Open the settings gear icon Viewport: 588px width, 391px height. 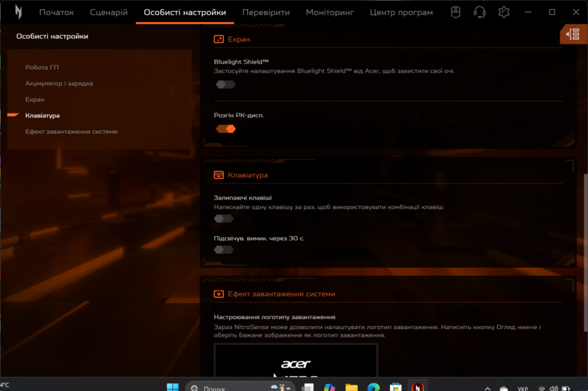tap(503, 12)
